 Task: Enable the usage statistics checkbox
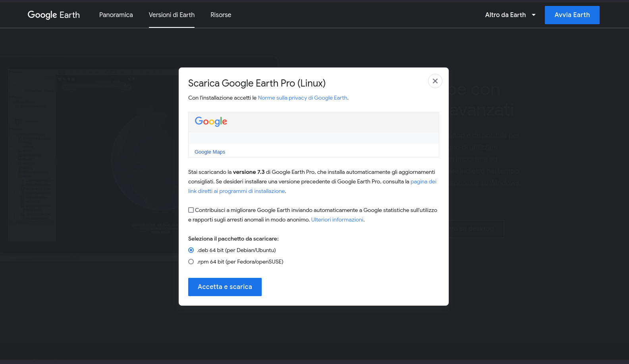point(191,210)
